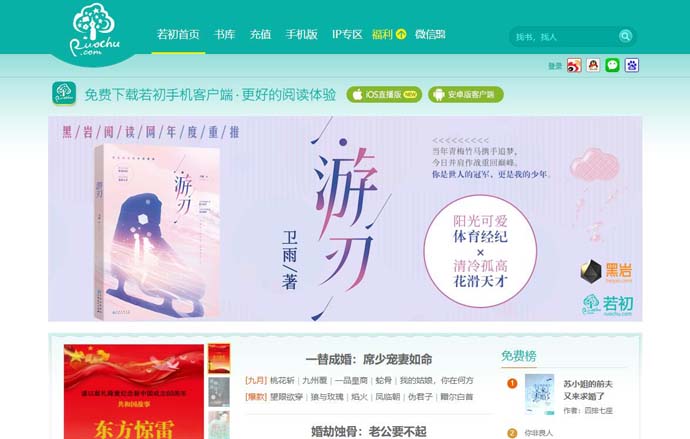The height and width of the screenshot is (439, 690).
Task: Select the IP专区 menu item
Action: pyautogui.click(x=347, y=34)
